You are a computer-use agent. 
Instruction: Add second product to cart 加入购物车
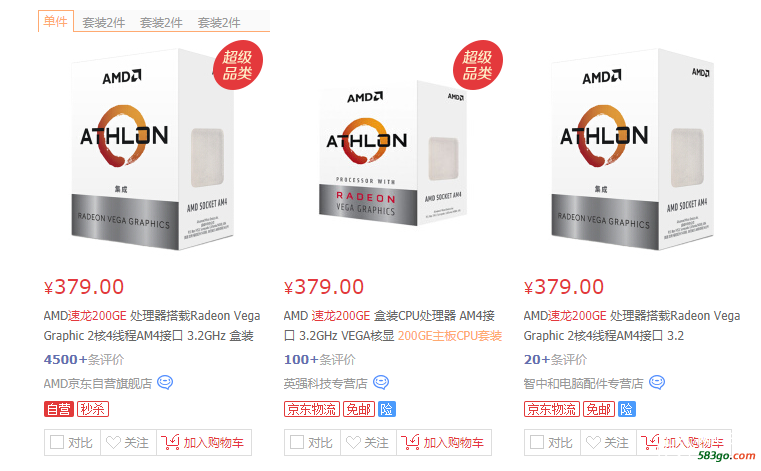coord(444,442)
